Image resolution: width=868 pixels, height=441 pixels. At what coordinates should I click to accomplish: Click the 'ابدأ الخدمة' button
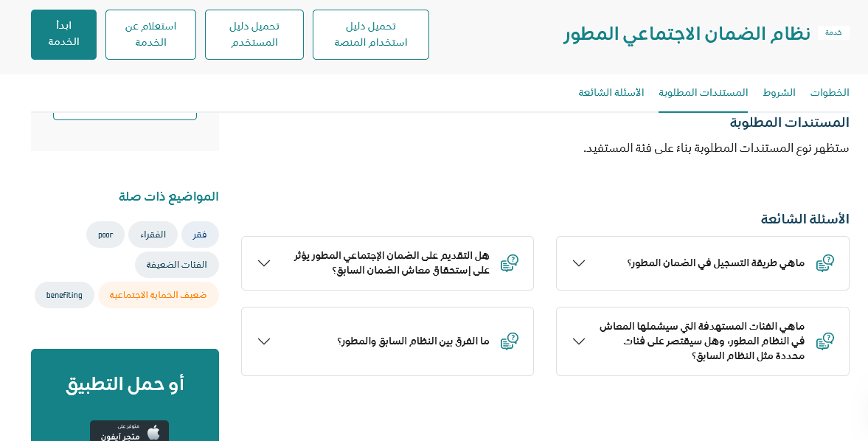click(63, 35)
